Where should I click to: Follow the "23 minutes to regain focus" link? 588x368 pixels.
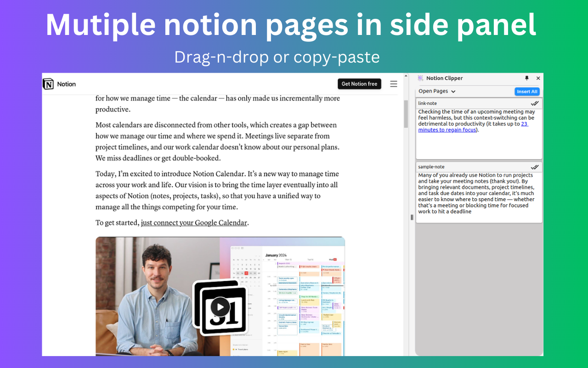click(473, 127)
